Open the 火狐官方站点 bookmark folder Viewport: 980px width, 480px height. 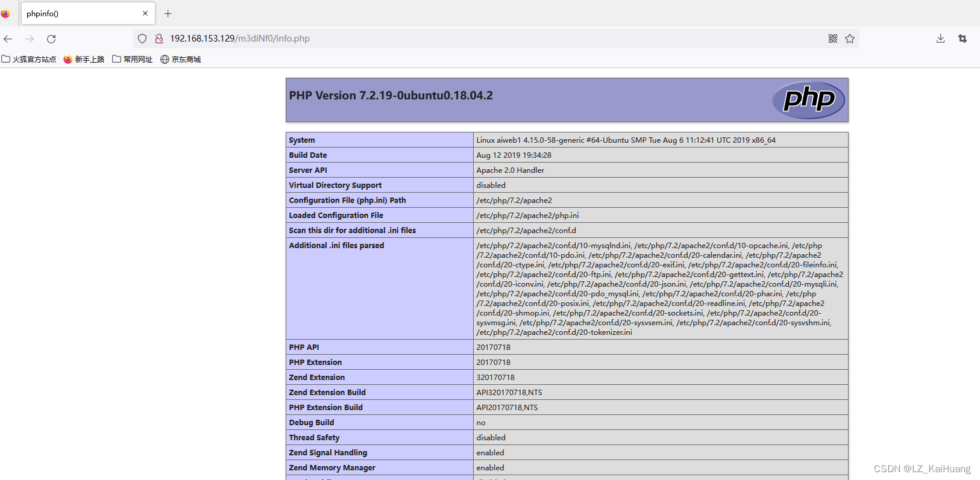coord(29,59)
